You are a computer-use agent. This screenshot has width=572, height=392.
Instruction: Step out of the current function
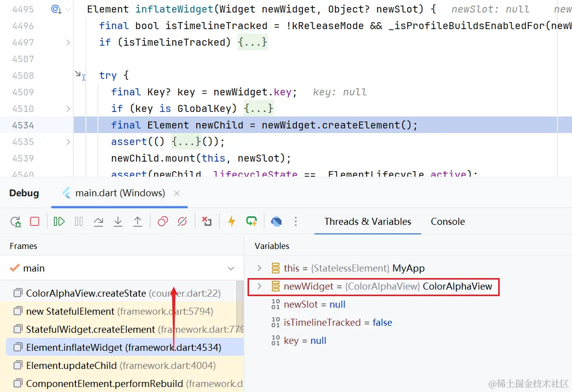pyautogui.click(x=138, y=221)
